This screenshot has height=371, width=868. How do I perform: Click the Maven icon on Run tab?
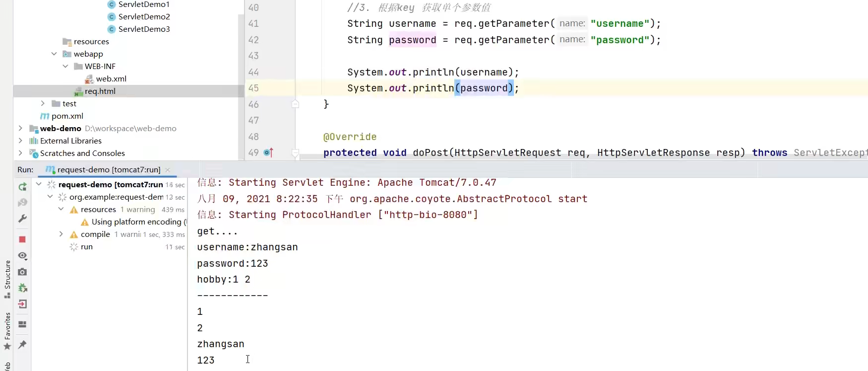pyautogui.click(x=50, y=169)
